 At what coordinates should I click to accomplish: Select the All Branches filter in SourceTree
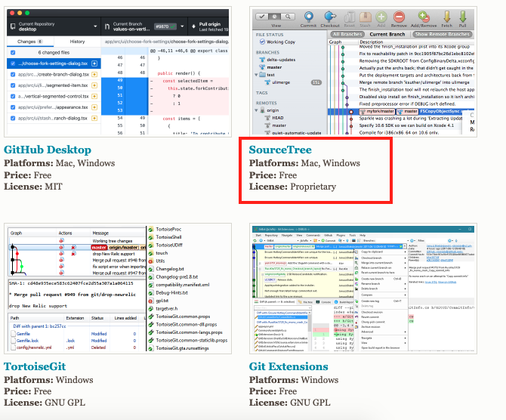point(347,34)
